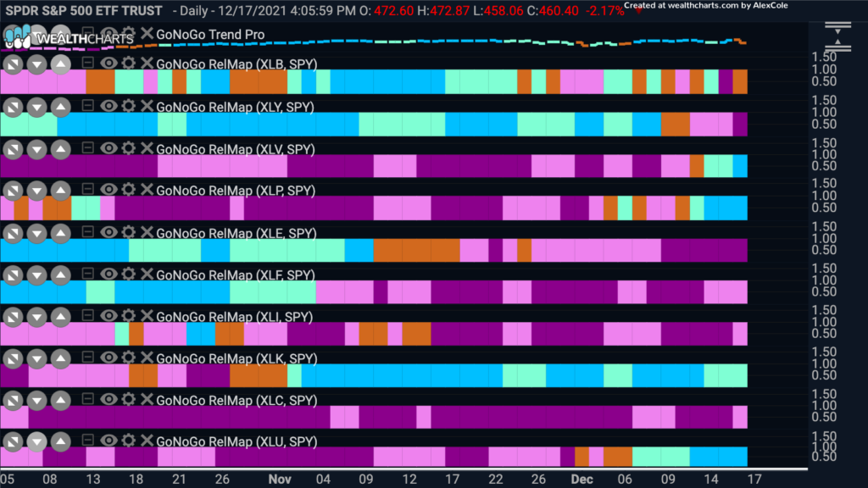The width and height of the screenshot is (868, 488).
Task: Open settings gear for RelMap XLF panel
Action: pos(129,274)
